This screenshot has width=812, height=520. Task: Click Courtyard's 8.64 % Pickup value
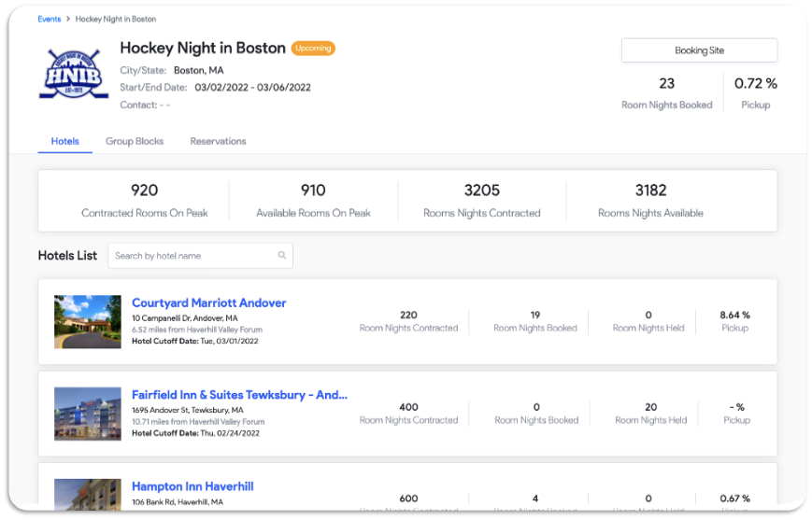tap(734, 316)
